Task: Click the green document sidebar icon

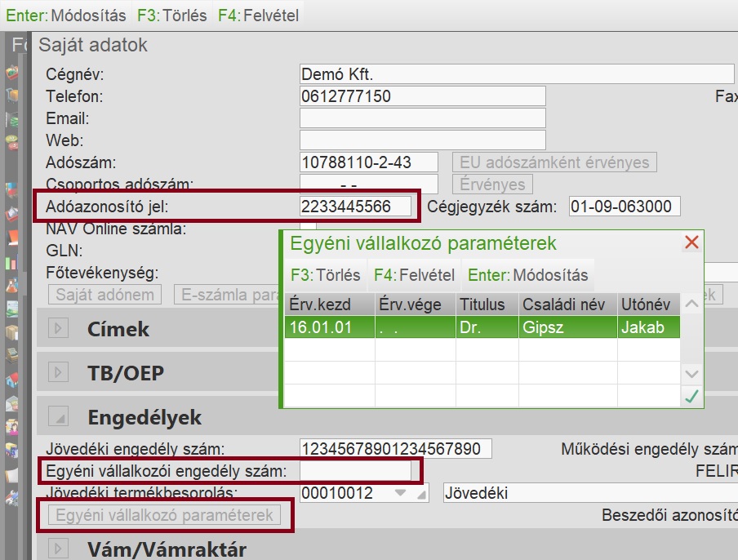Action: pyautogui.click(x=11, y=309)
